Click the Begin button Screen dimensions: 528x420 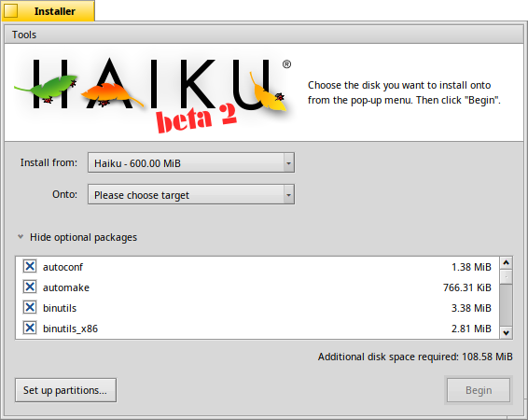coord(479,390)
